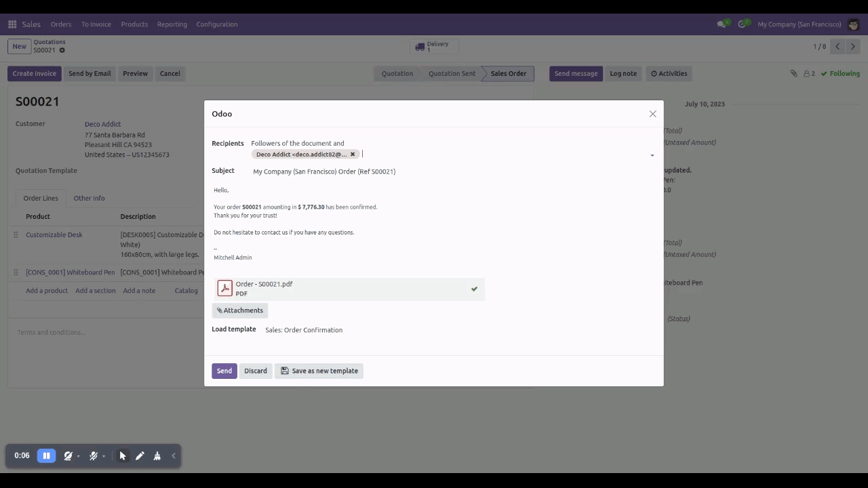The width and height of the screenshot is (868, 488).
Task: Open the Deco Addict customer link
Action: [x=102, y=124]
